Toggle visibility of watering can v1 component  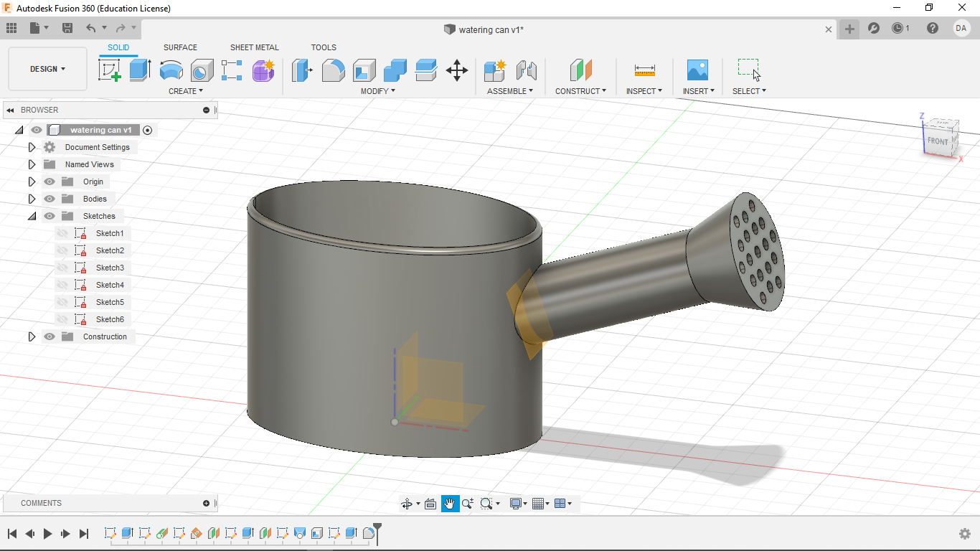pyautogui.click(x=37, y=130)
